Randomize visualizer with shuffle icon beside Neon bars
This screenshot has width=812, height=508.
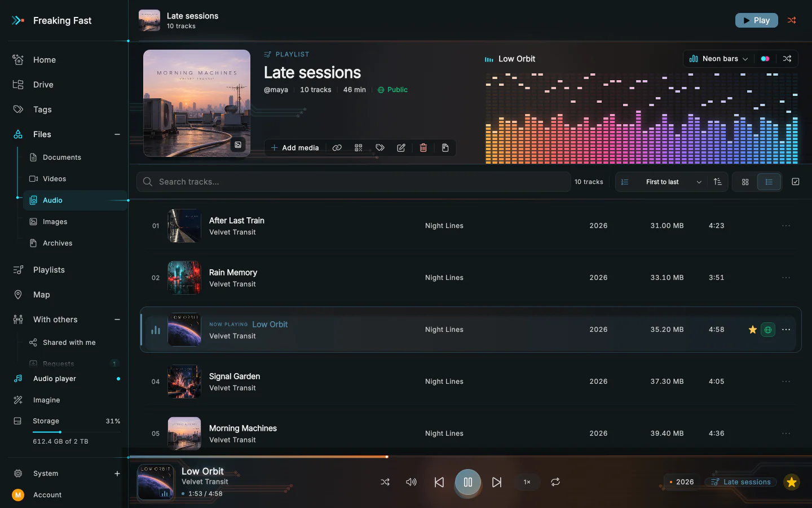(x=787, y=59)
